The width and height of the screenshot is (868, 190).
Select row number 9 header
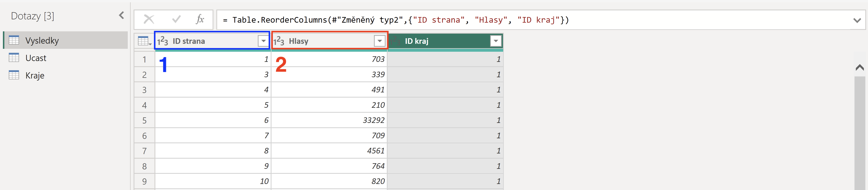pyautogui.click(x=145, y=181)
